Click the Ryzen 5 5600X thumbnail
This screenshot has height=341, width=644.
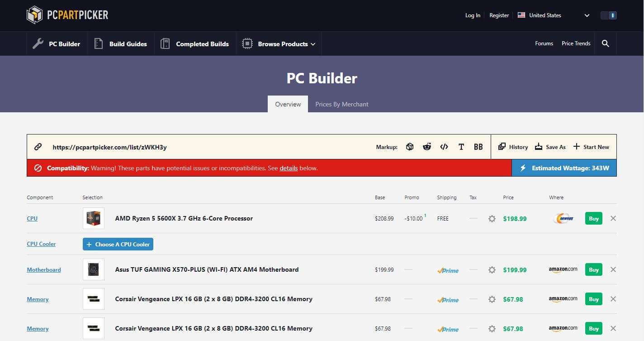point(94,218)
